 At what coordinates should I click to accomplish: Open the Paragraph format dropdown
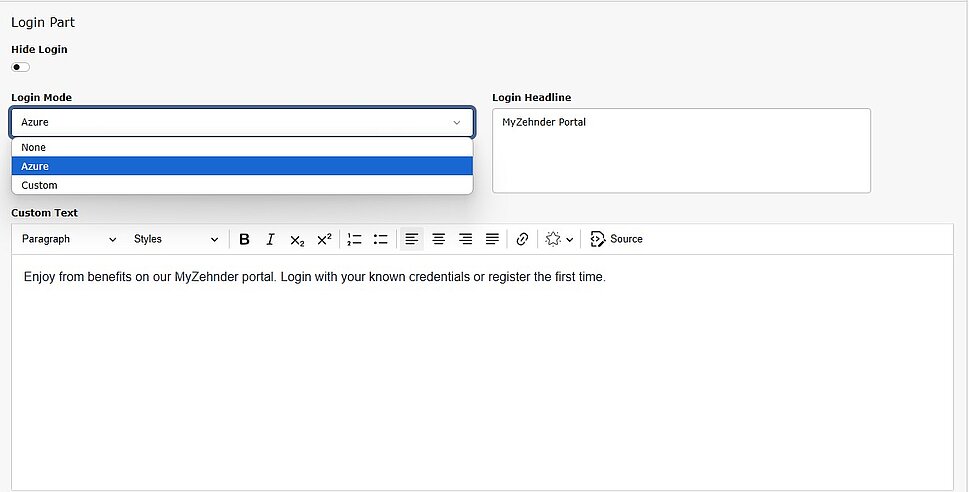pos(69,240)
